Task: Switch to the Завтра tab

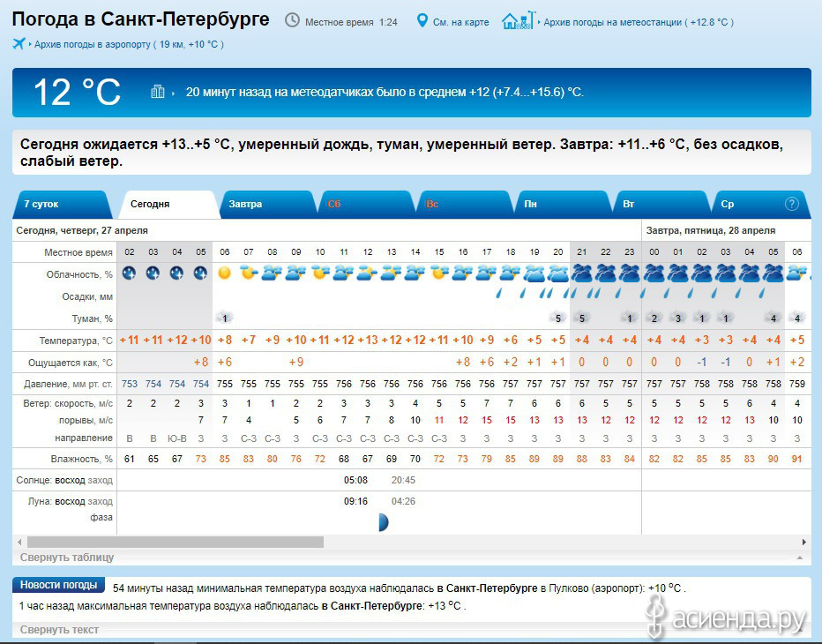Action: point(267,204)
